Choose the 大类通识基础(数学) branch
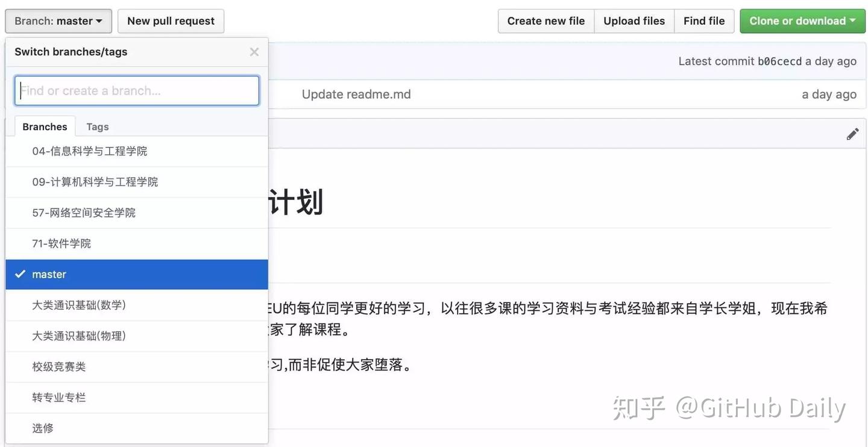The image size is (868, 447). click(137, 305)
